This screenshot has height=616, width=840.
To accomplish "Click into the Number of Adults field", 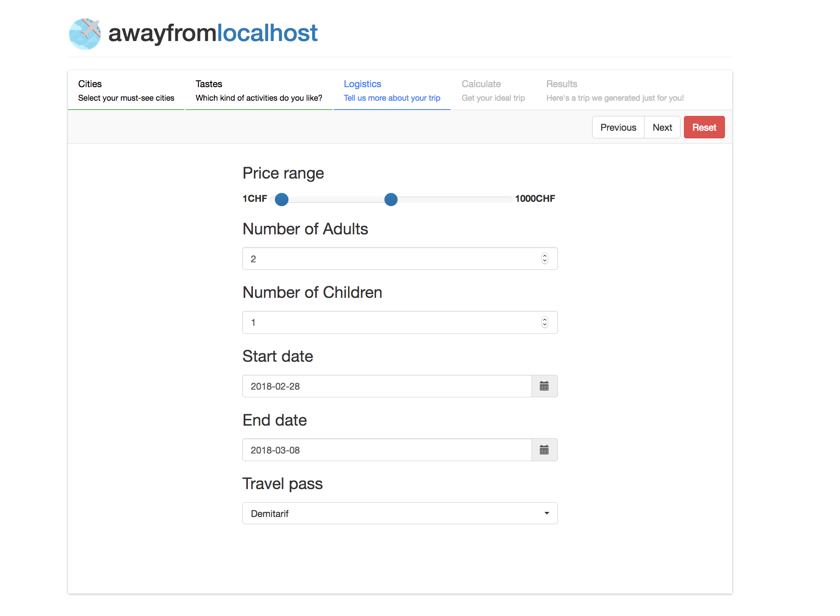I will pyautogui.click(x=389, y=258).
